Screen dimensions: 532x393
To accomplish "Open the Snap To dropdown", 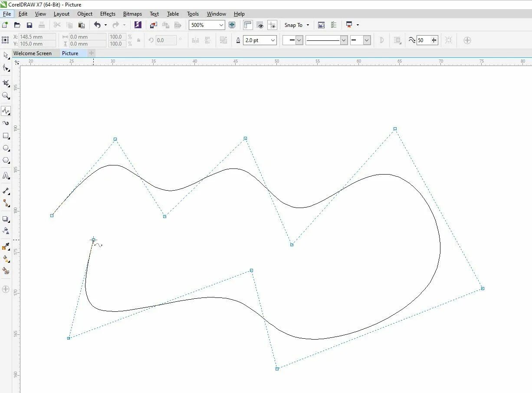I will pyautogui.click(x=297, y=25).
